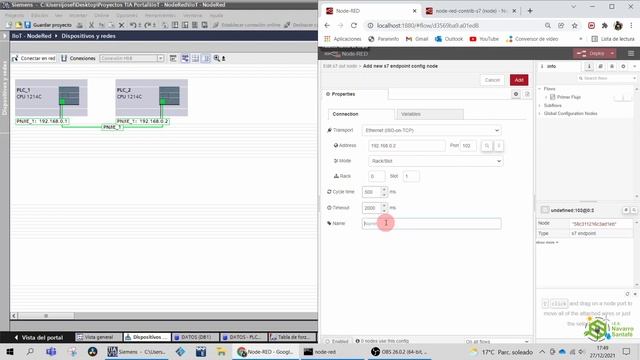Click the red Add button
640x360 pixels.
(519, 80)
